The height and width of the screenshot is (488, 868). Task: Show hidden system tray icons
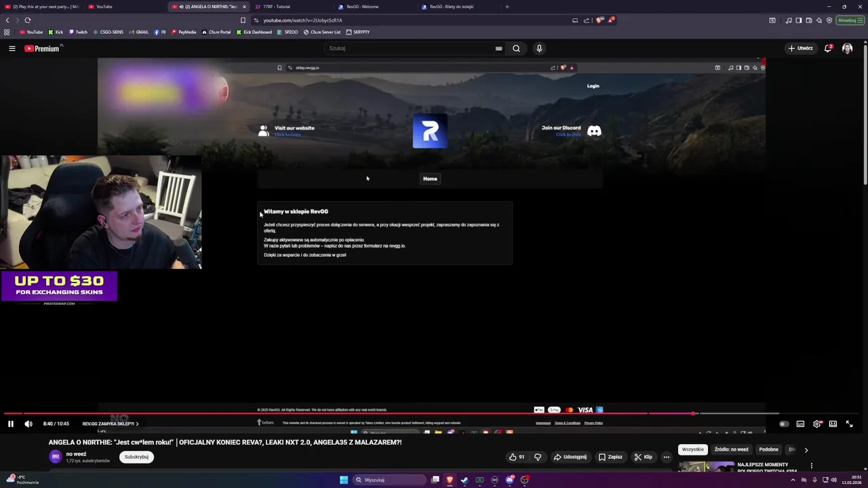click(x=793, y=480)
